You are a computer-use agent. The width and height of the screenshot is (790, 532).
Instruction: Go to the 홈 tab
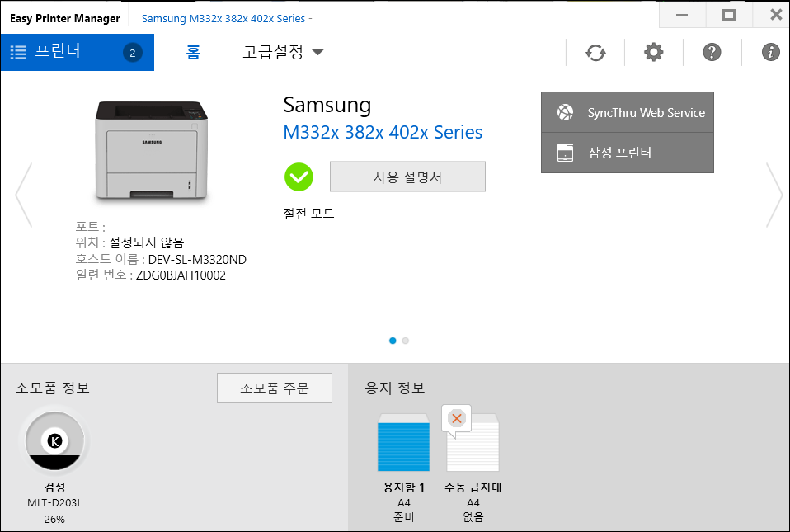[193, 52]
